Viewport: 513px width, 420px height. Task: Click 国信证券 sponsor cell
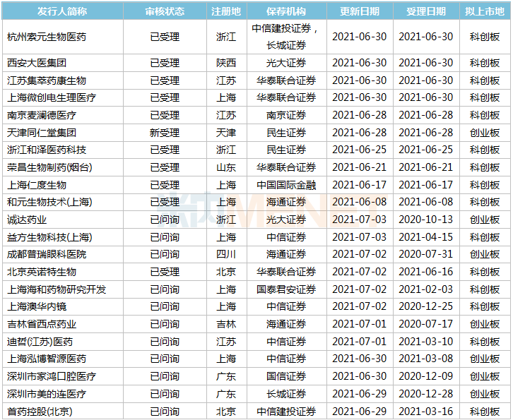pyautogui.click(x=286, y=376)
